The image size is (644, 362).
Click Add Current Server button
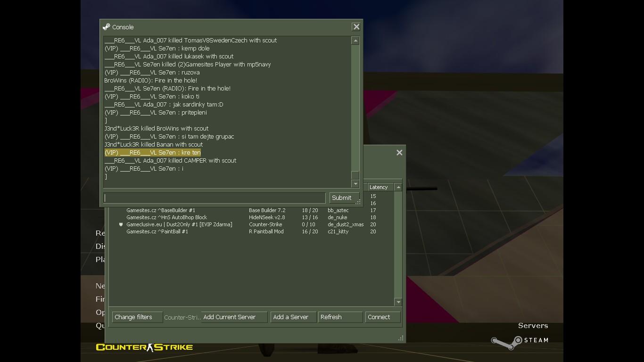point(234,317)
